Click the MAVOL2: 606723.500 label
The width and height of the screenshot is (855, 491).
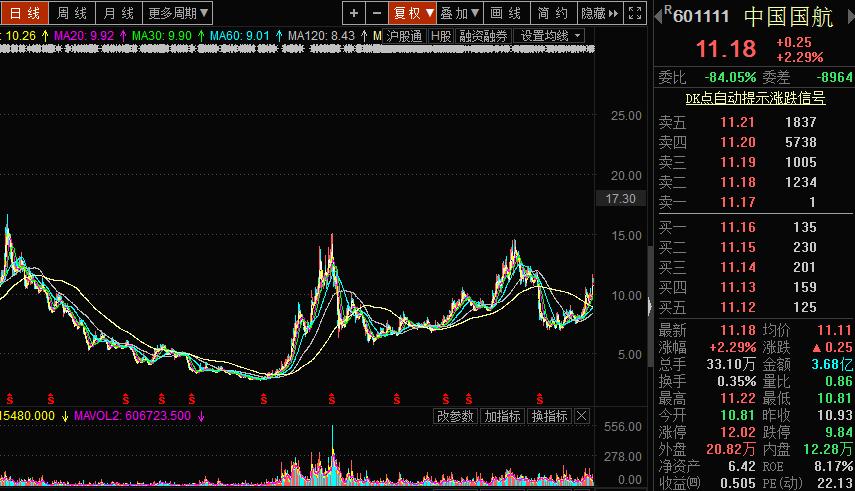click(x=133, y=416)
